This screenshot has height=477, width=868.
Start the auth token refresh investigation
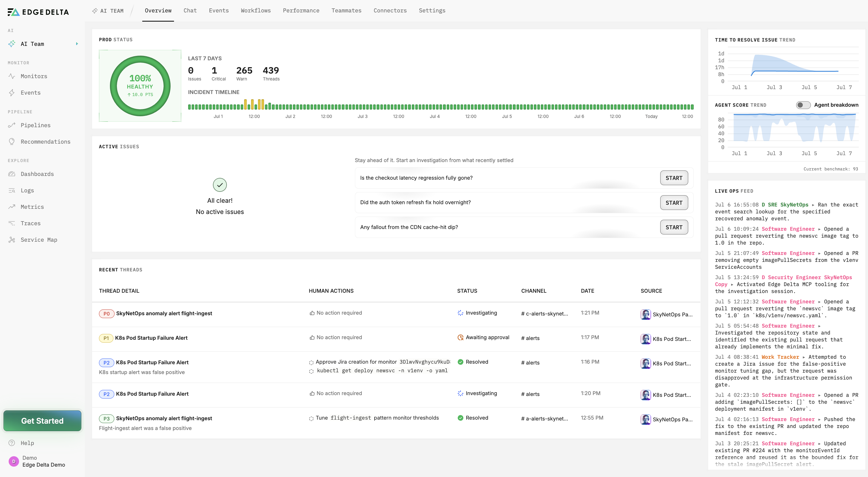point(674,203)
